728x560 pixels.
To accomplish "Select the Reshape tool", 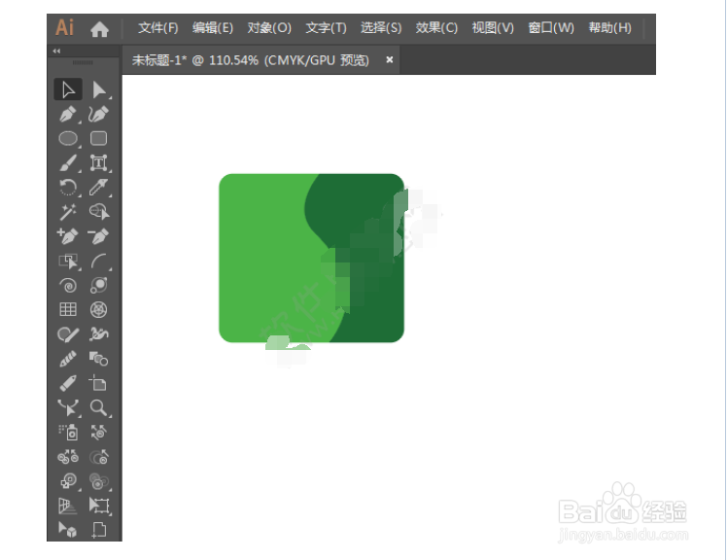I will (68, 408).
